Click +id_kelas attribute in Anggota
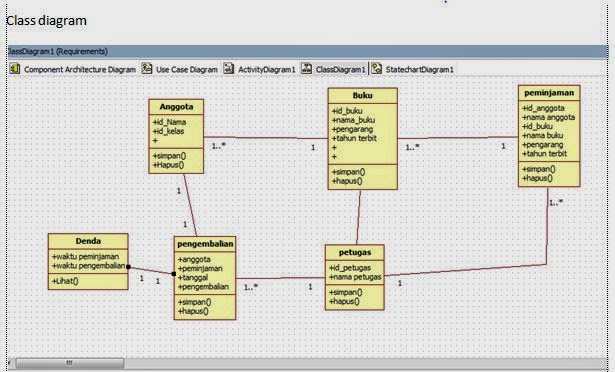 [168, 131]
